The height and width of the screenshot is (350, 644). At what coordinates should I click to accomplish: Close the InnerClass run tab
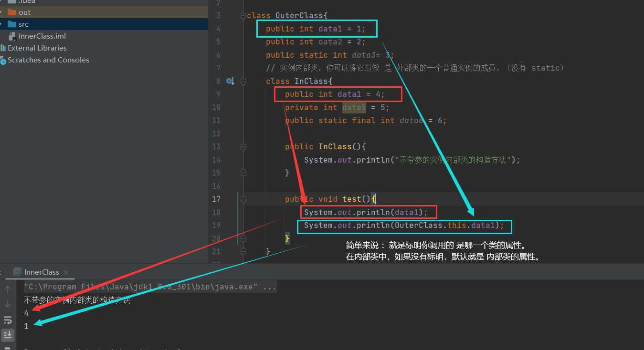66,272
